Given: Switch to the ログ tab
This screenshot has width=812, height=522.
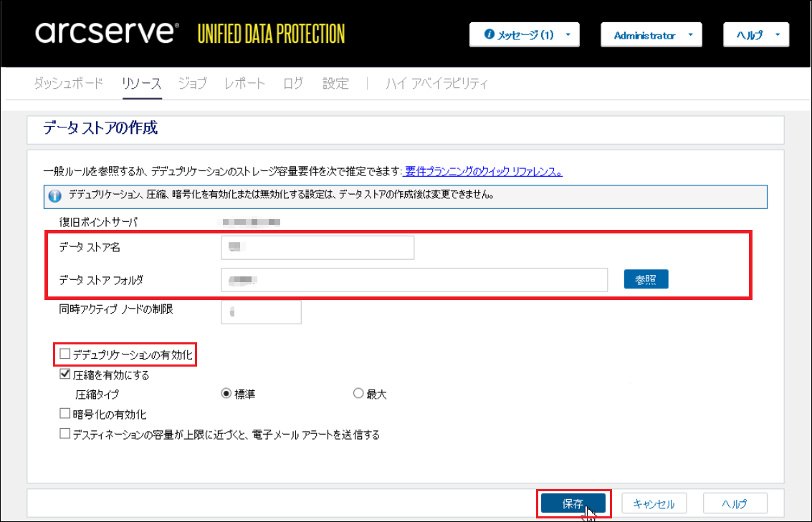Looking at the screenshot, I should pos(293,84).
